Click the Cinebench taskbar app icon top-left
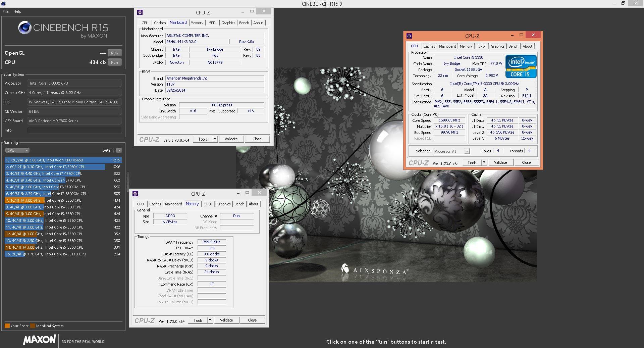Viewport: 644px width, 348px height. coord(4,4)
